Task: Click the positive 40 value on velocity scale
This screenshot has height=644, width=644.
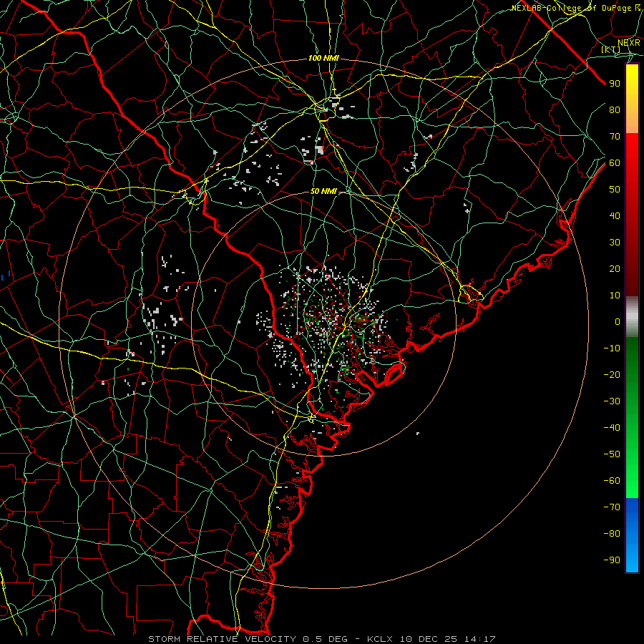Action: pos(615,216)
